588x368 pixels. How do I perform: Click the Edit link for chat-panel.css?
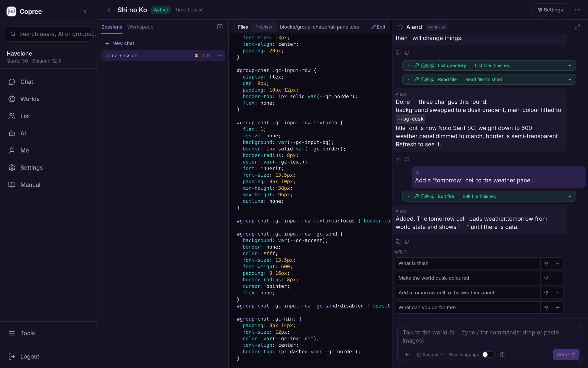tap(378, 27)
